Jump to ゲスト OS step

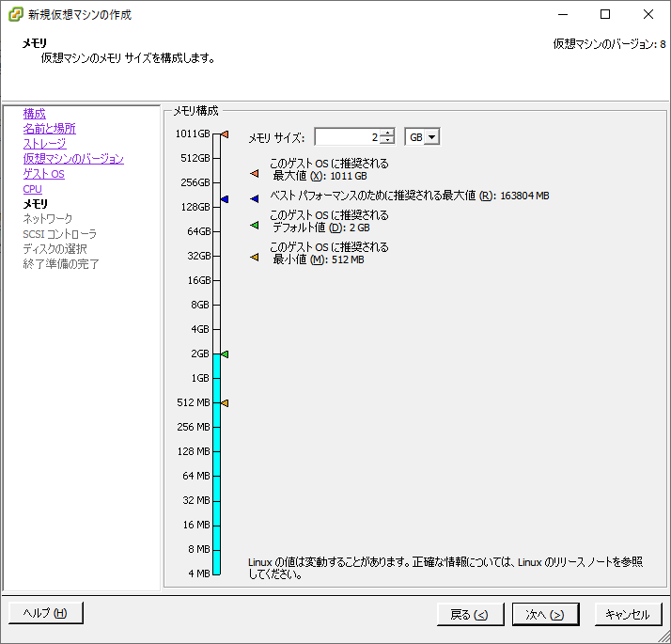click(43, 174)
